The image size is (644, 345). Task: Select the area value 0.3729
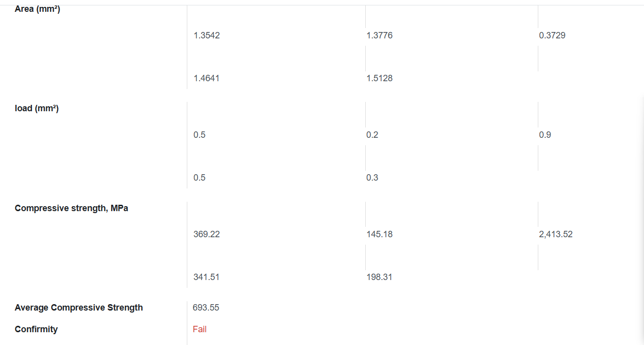coord(552,35)
